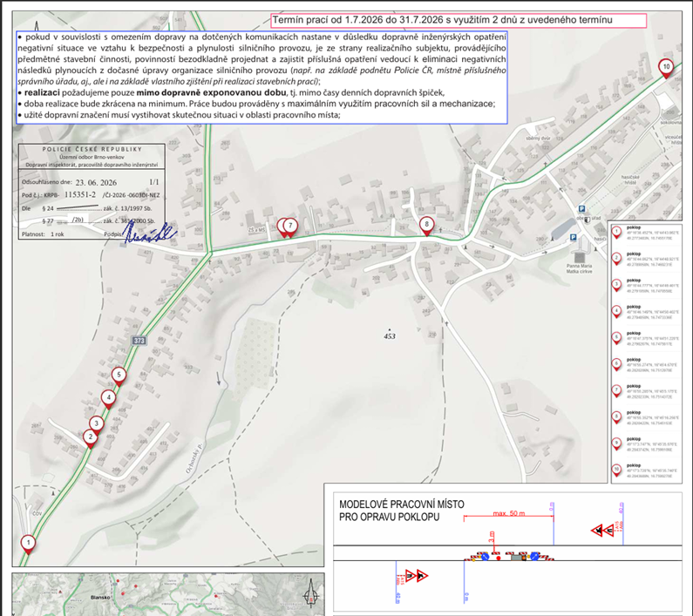The image size is (693, 616).
Task: Click the road 373 shield label
Action: 139,341
